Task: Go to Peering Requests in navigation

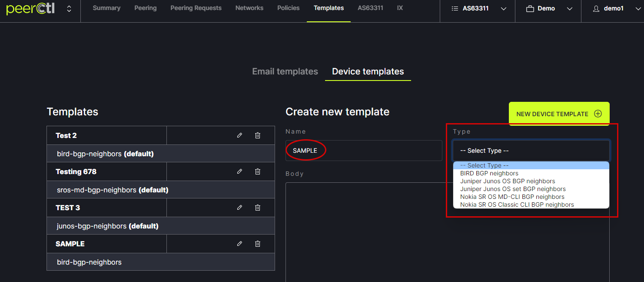Action: [x=196, y=8]
